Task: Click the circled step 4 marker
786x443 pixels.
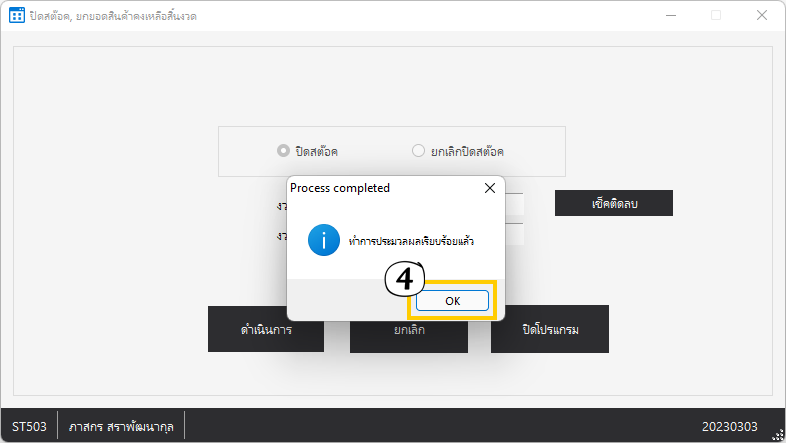Action: pyautogui.click(x=405, y=280)
